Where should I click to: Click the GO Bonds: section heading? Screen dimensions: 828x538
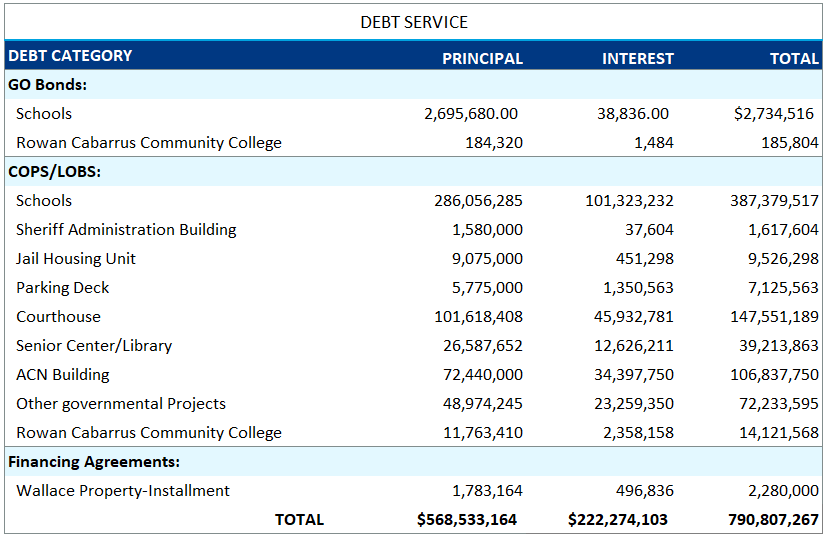(x=48, y=84)
